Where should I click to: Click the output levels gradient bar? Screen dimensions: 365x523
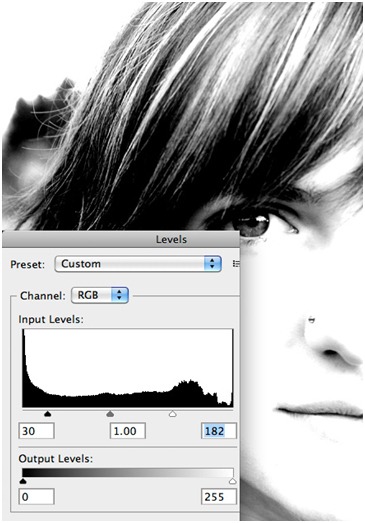[128, 472]
